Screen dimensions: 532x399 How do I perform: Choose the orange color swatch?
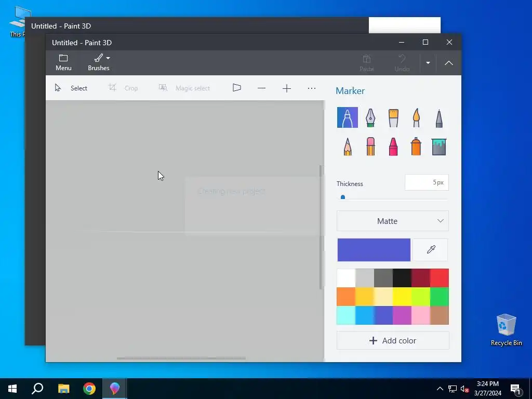coord(346,297)
